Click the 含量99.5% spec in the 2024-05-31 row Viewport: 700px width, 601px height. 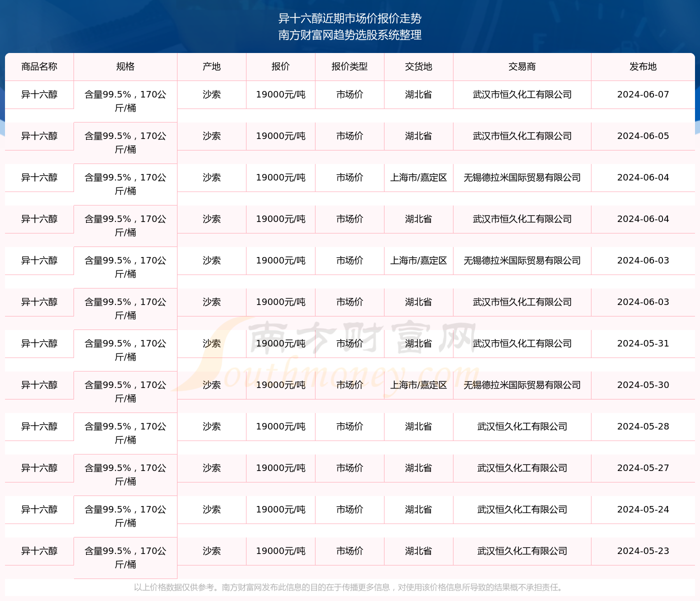(125, 350)
